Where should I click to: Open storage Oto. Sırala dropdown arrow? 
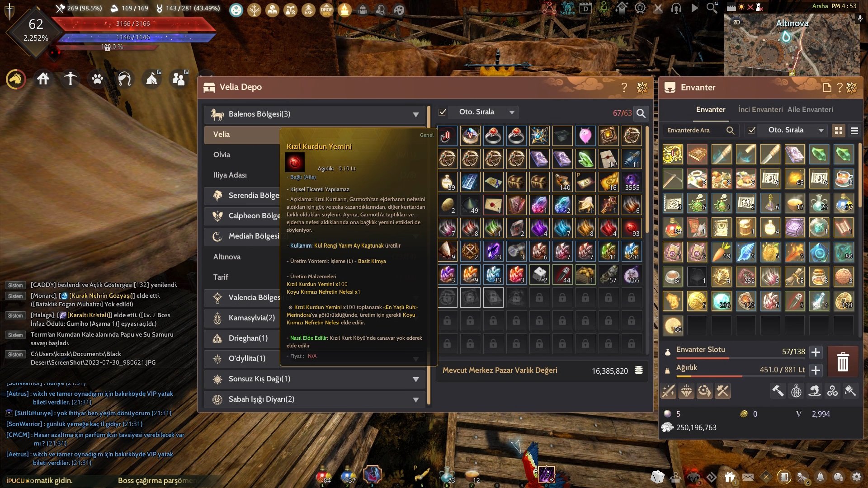click(x=512, y=112)
